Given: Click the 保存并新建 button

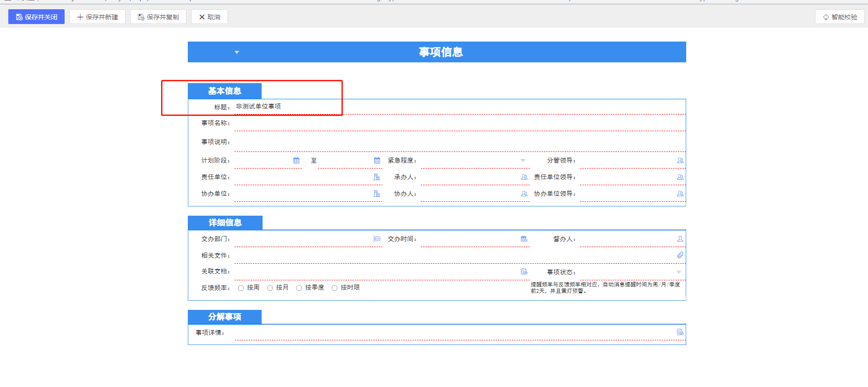Looking at the screenshot, I should (x=97, y=17).
